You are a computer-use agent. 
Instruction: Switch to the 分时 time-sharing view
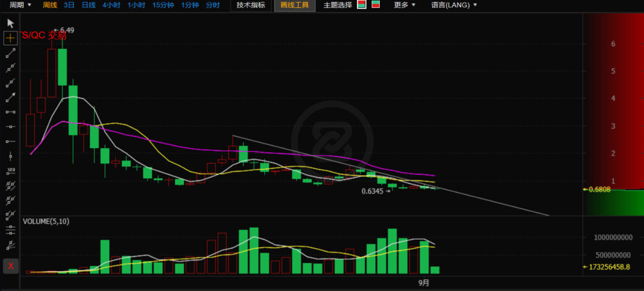[213, 5]
